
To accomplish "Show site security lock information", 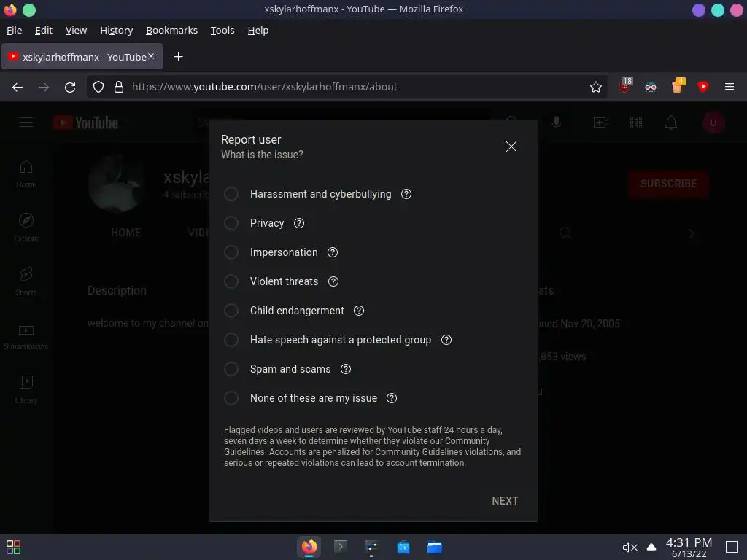I will [x=119, y=87].
